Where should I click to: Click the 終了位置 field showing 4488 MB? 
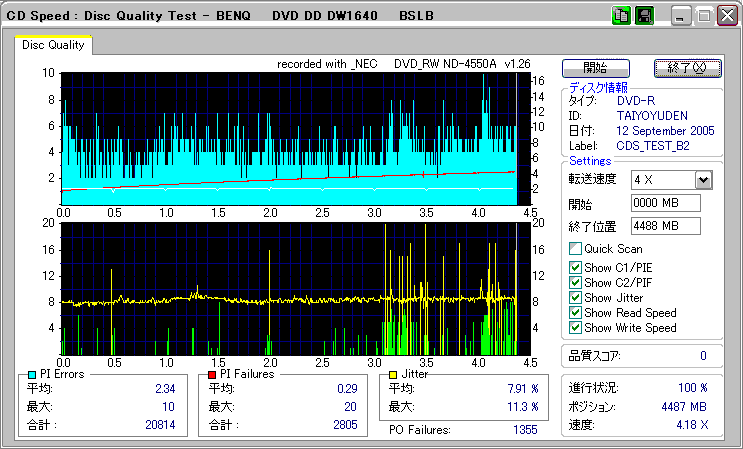click(666, 225)
